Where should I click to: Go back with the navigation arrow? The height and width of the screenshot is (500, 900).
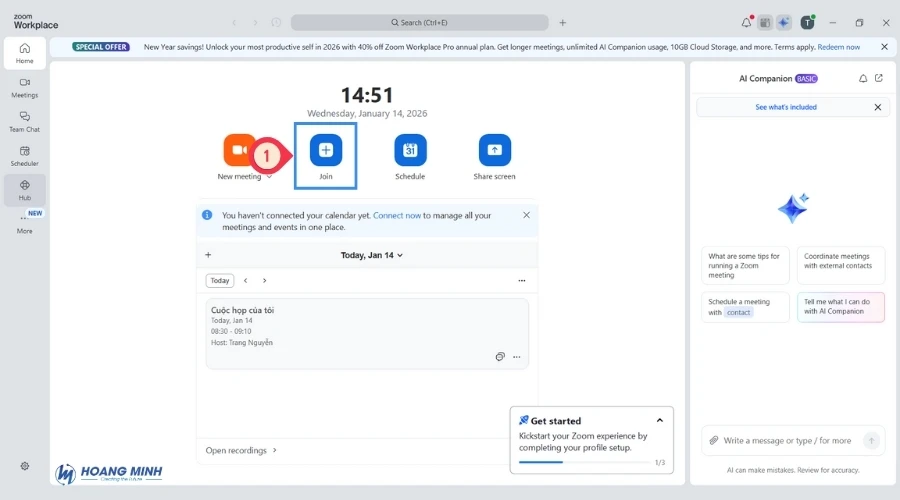(234, 23)
